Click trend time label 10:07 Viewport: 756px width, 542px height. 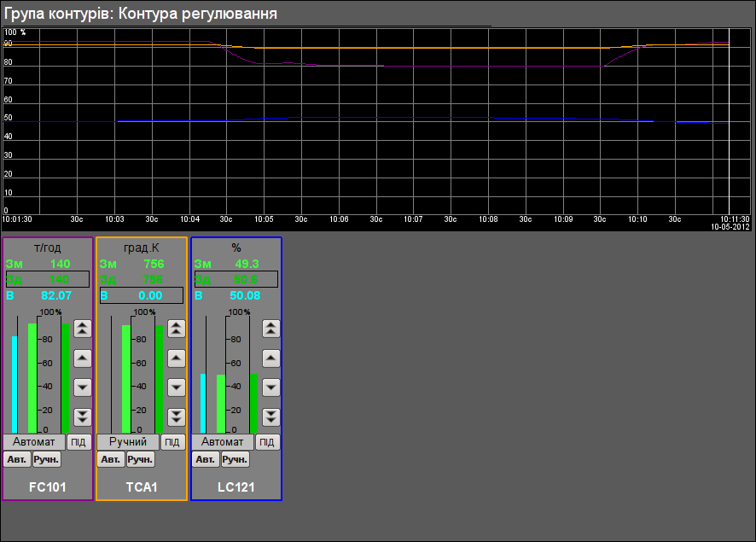pos(413,219)
